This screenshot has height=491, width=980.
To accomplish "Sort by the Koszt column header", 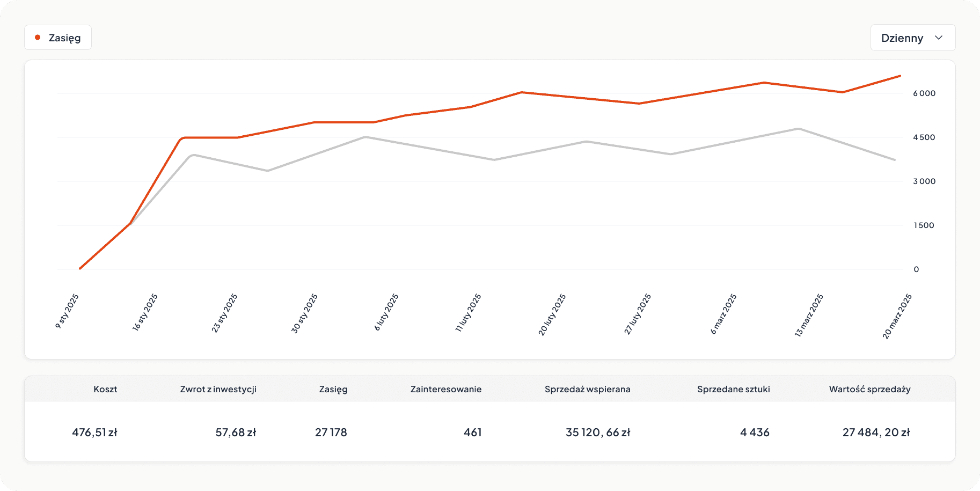I will [x=105, y=389].
